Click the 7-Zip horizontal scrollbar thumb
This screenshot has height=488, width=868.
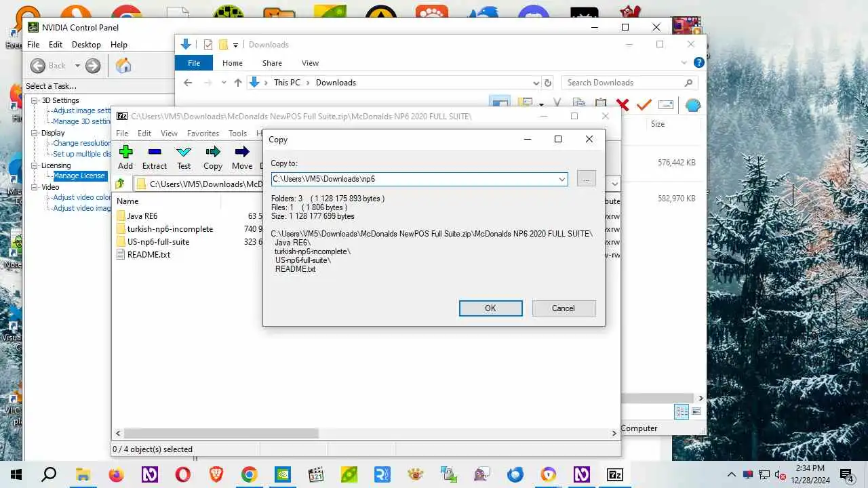coord(220,433)
